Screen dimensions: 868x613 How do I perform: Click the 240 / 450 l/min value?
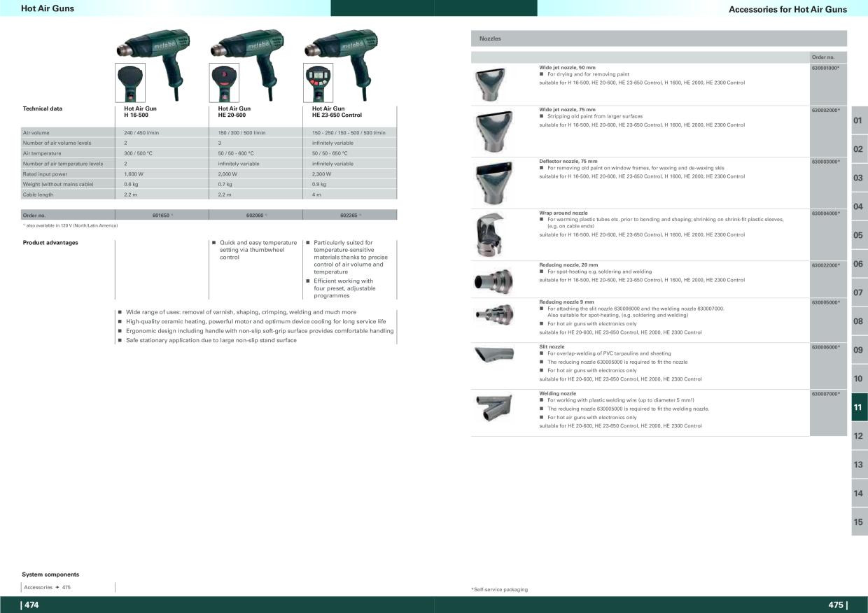pos(141,132)
